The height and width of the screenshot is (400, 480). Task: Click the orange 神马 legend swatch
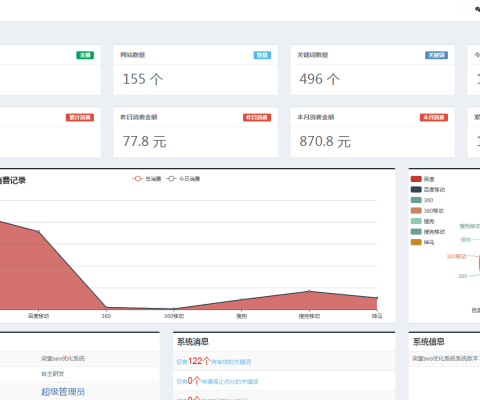[416, 242]
